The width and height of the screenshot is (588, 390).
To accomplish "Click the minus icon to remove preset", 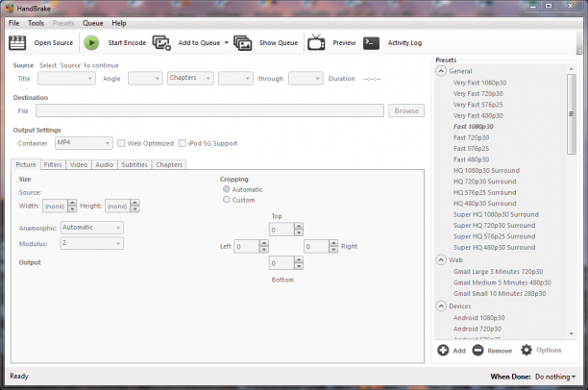I will coord(478,351).
